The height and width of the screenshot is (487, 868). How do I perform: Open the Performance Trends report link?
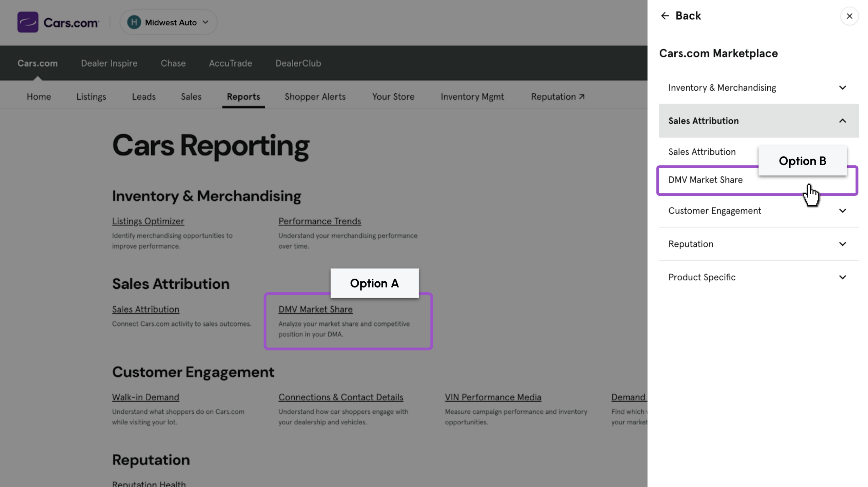[320, 221]
